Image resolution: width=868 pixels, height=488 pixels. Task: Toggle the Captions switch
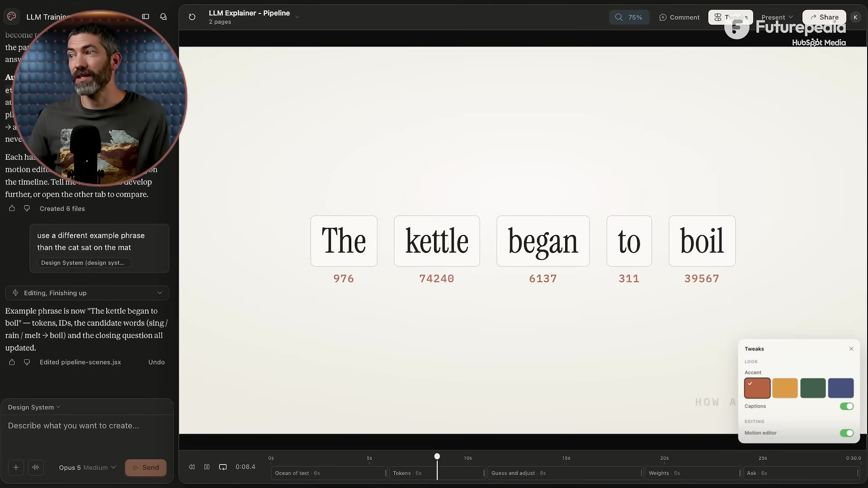point(847,406)
